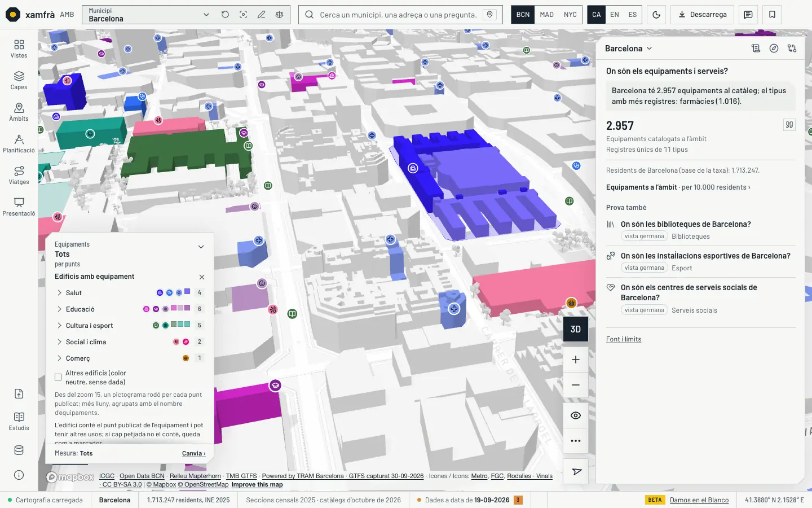Image resolution: width=812 pixels, height=508 pixels.
Task: Click the last teal Cultura i esport swatch
Action: click(x=187, y=324)
